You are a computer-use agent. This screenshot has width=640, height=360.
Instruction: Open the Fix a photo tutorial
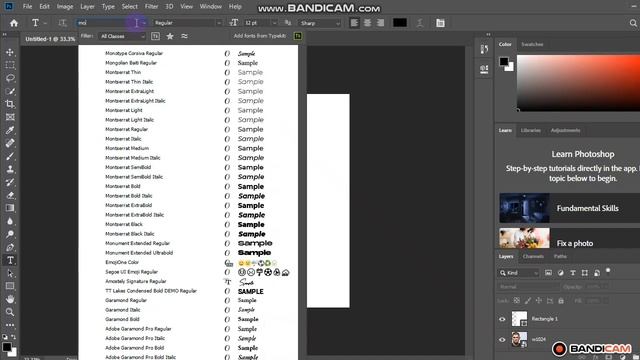(569, 238)
